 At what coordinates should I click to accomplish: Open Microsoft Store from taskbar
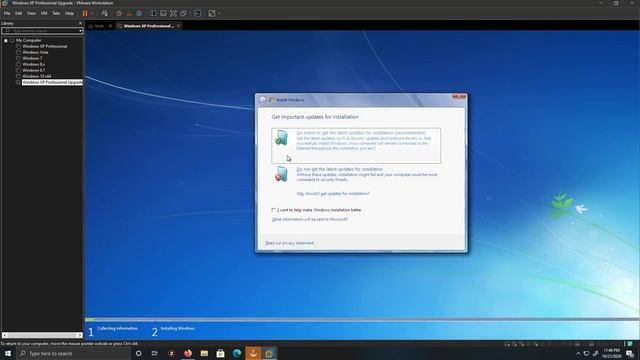coord(220,353)
